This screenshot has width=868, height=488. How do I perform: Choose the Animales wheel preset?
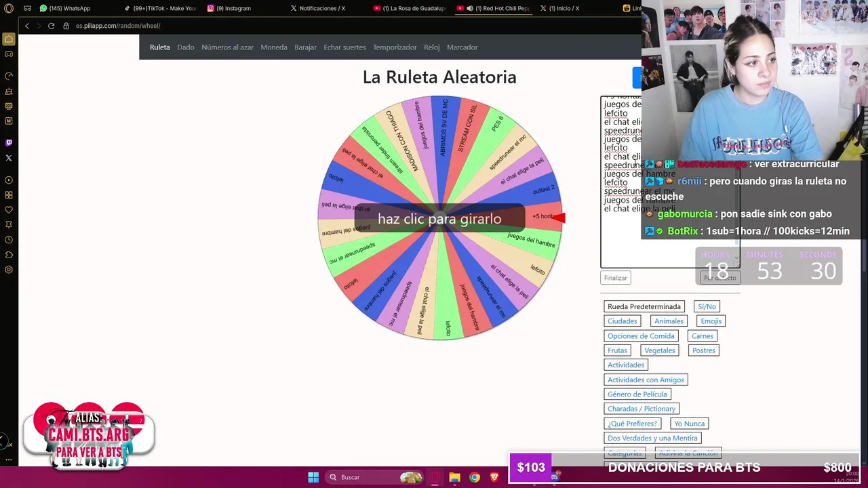coord(669,321)
